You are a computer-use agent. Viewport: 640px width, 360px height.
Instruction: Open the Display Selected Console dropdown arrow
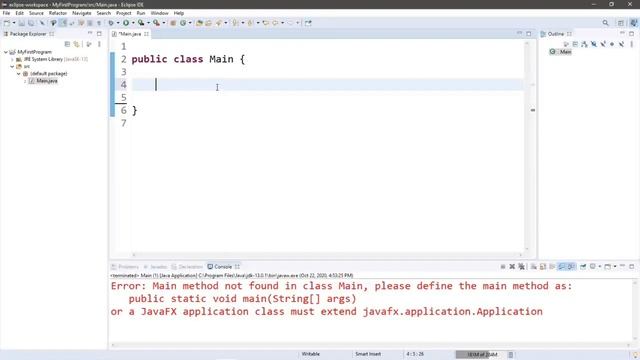tap(600, 267)
